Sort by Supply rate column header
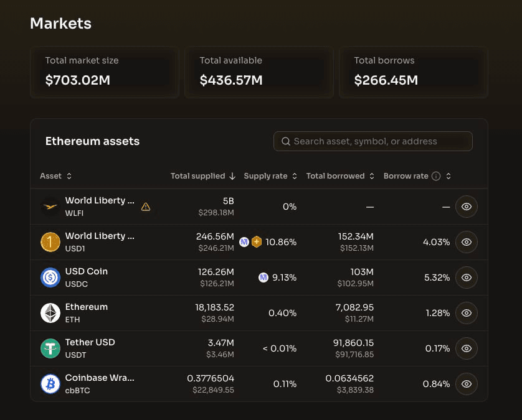This screenshot has height=420, width=522. click(270, 176)
